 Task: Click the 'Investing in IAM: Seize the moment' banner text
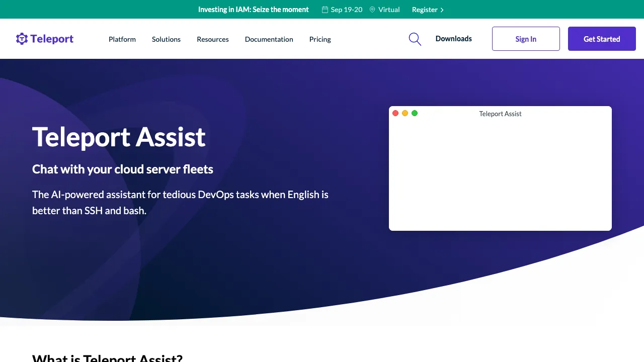(254, 10)
